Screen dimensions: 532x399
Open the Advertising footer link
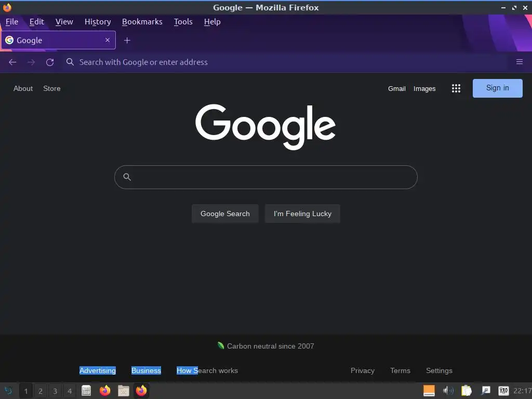(97, 370)
